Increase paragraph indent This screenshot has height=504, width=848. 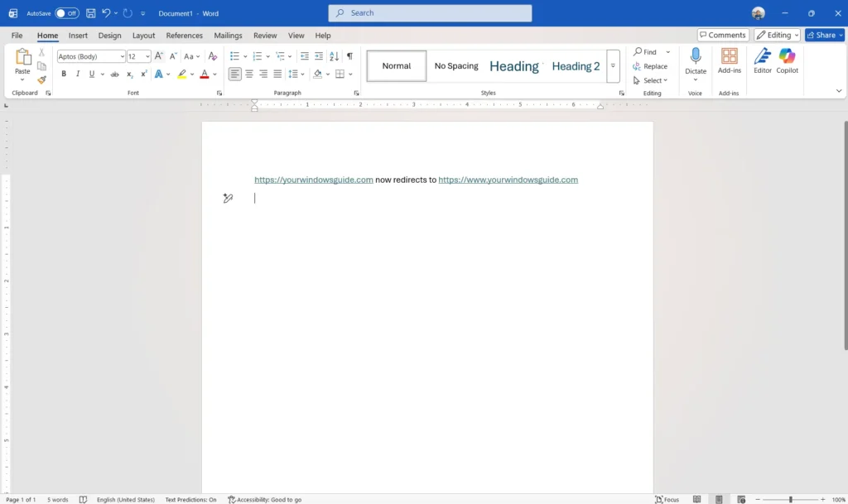click(x=319, y=56)
